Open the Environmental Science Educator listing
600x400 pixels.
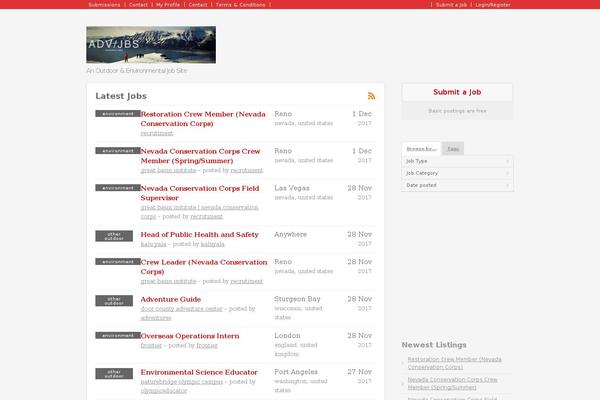pos(199,372)
